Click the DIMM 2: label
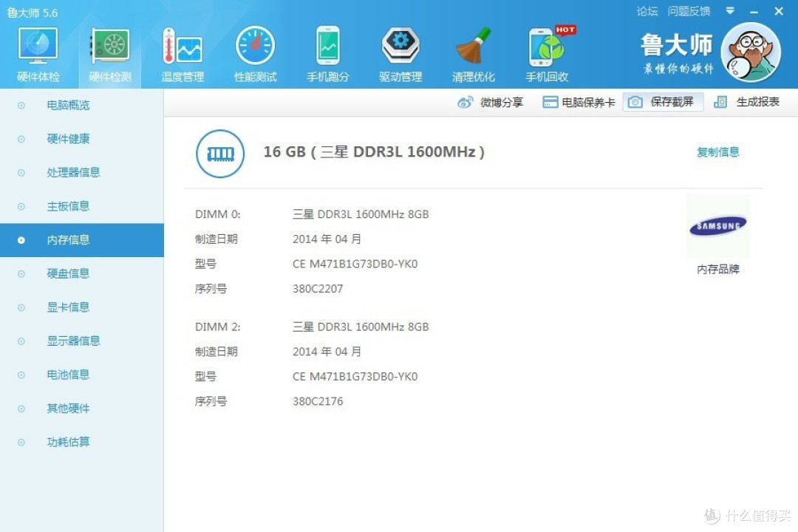The image size is (798, 532). pos(217,327)
